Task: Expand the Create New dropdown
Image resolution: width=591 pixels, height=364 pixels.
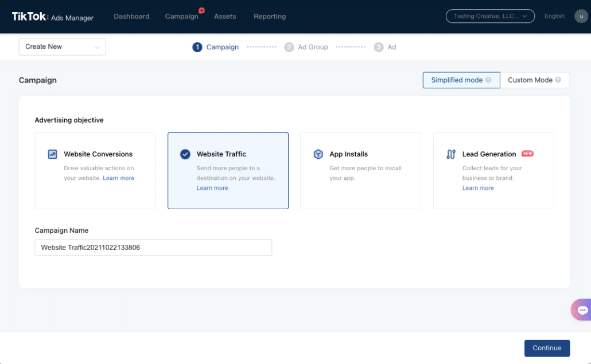Action: (x=62, y=46)
